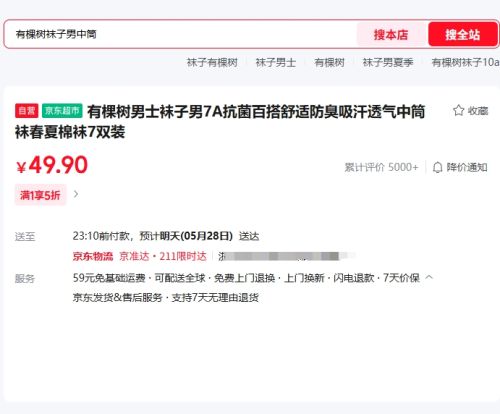Select suggestion 袜子男夏季

[x=388, y=62]
